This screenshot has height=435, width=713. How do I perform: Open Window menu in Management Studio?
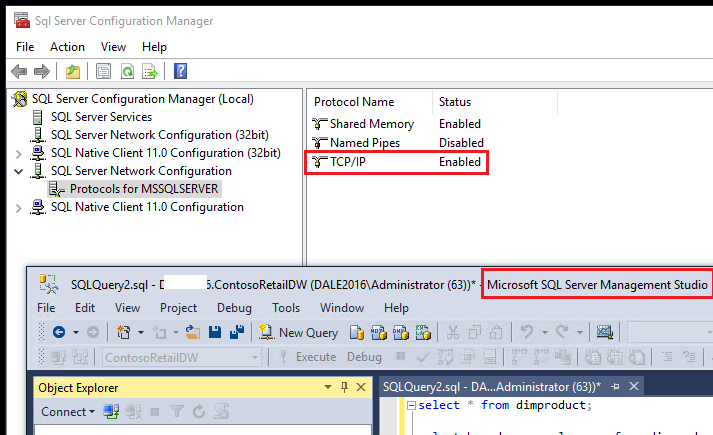(x=342, y=308)
